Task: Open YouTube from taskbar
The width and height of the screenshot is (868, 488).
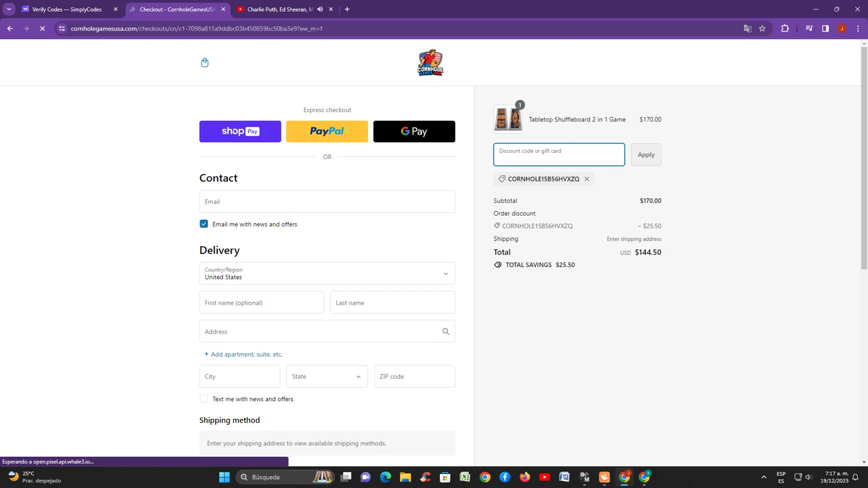Action: tap(545, 477)
